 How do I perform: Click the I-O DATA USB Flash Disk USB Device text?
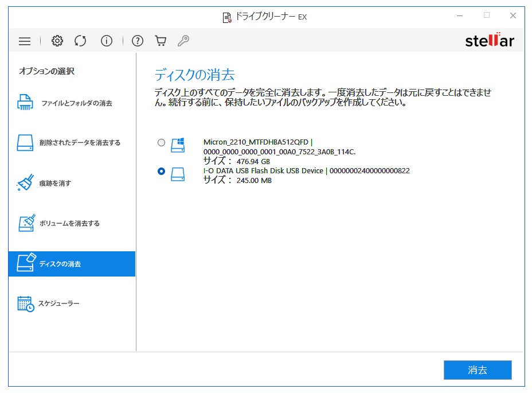pyautogui.click(x=263, y=171)
